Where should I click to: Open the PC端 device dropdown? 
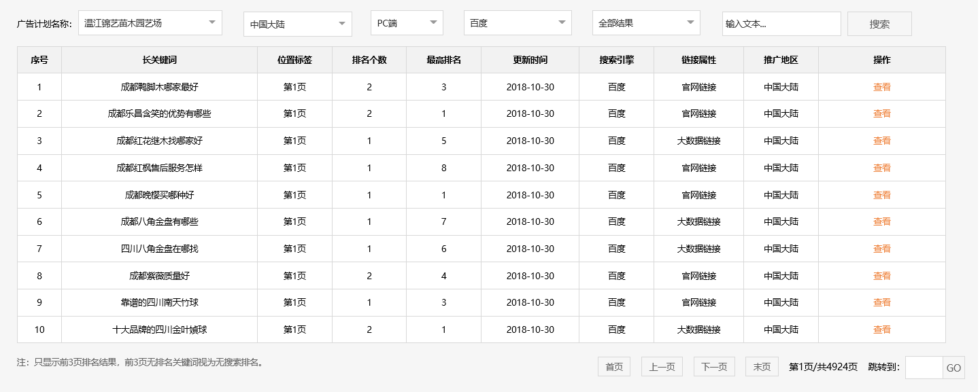tap(406, 22)
